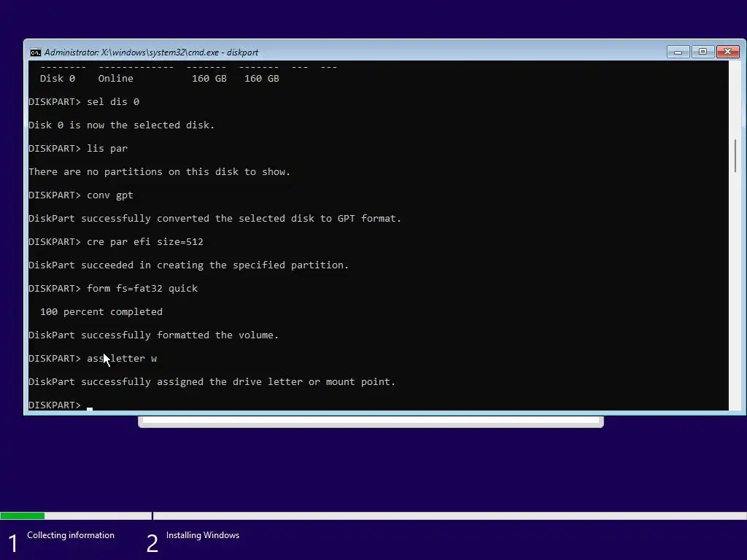Image resolution: width=747 pixels, height=560 pixels.
Task: Click the 'Installing Windows' step label
Action: [x=203, y=535]
